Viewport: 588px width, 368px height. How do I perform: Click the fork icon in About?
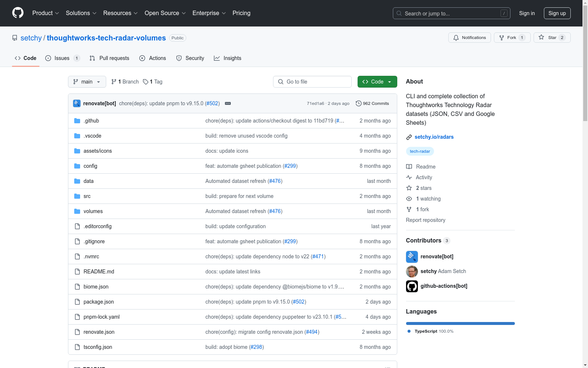click(x=409, y=209)
